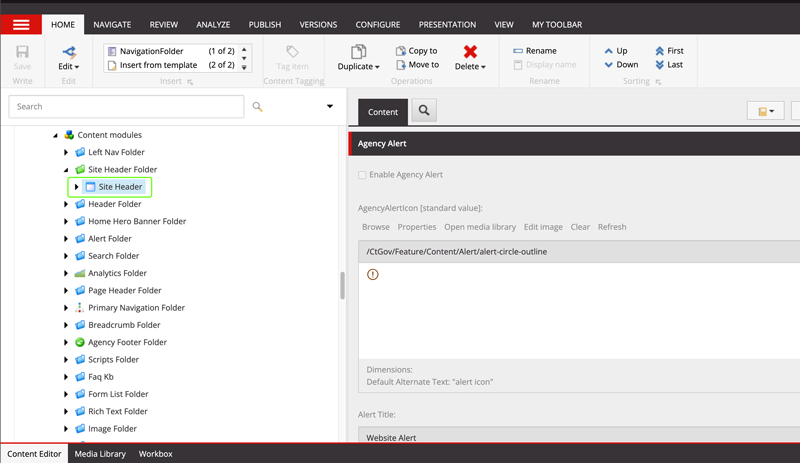Click the Duplicate icon in Operations
The width and height of the screenshot is (800, 463).
point(359,52)
